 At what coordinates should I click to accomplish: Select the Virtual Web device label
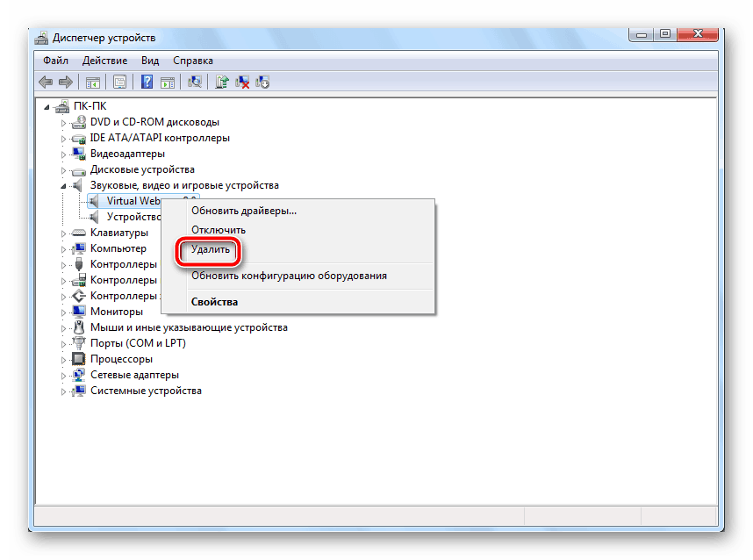pyautogui.click(x=133, y=201)
